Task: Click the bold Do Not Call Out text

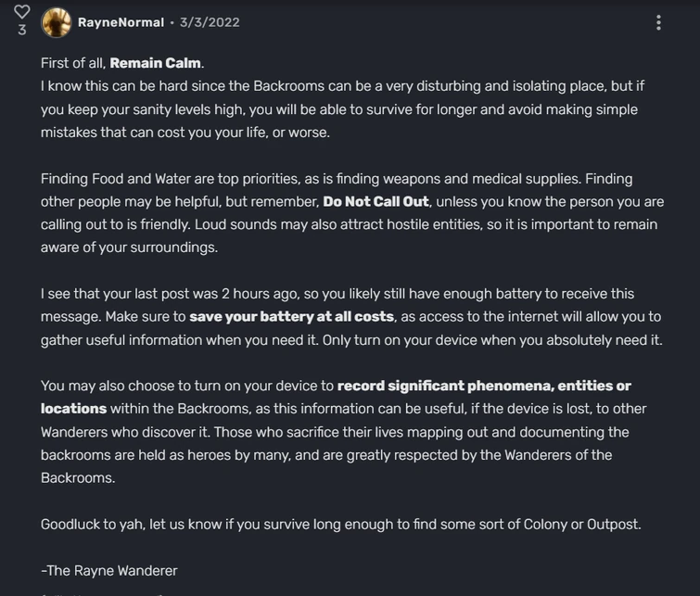Action: 375,201
